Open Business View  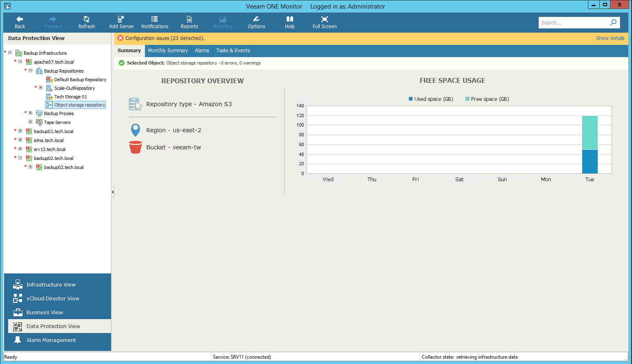pos(58,313)
